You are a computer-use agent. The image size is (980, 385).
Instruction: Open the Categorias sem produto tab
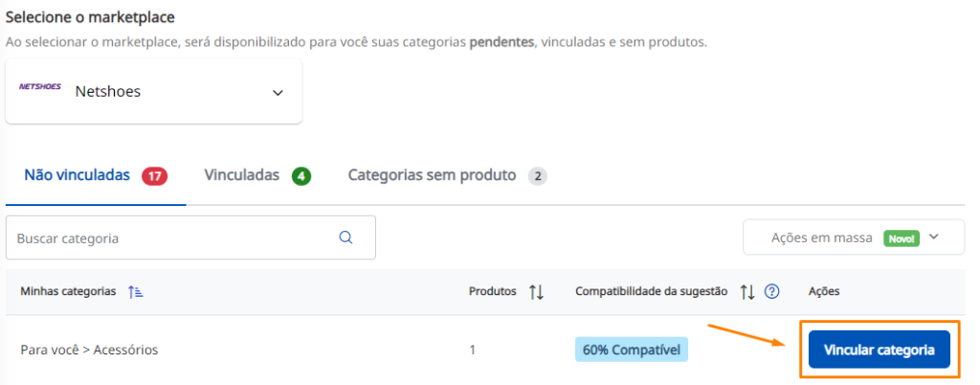coord(432,175)
